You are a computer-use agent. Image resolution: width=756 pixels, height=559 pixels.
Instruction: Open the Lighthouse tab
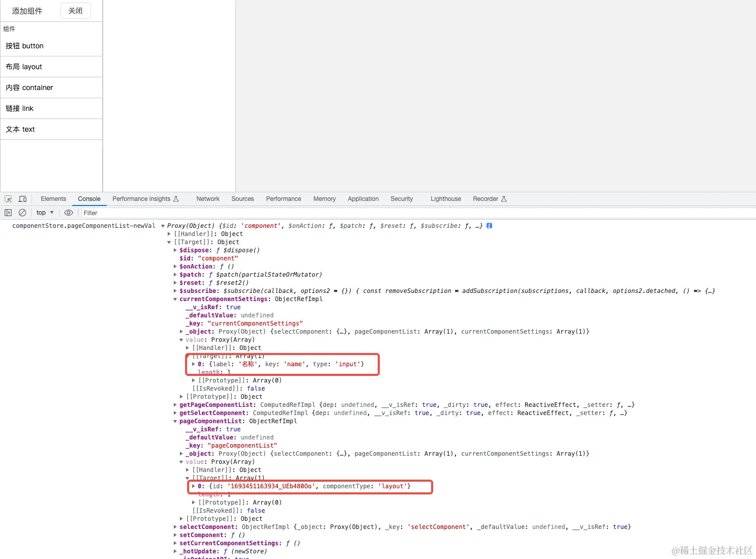coord(446,199)
